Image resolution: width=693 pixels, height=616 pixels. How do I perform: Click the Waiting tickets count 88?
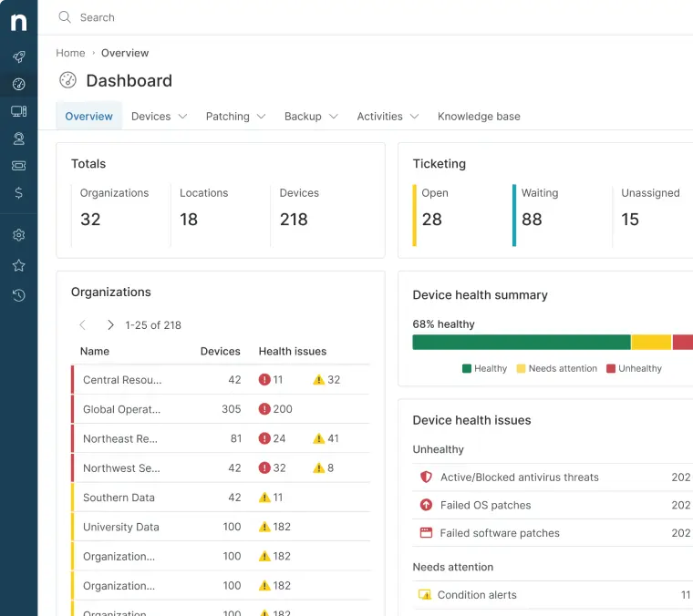pyautogui.click(x=532, y=219)
